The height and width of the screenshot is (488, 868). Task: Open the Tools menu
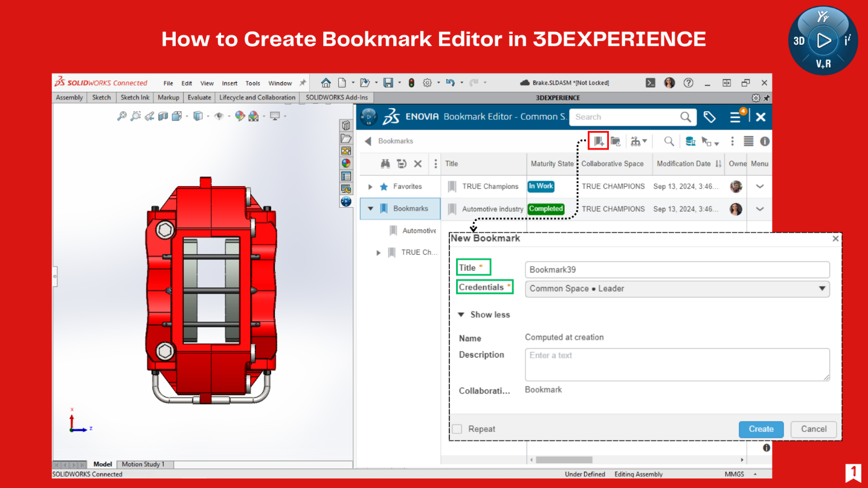253,83
